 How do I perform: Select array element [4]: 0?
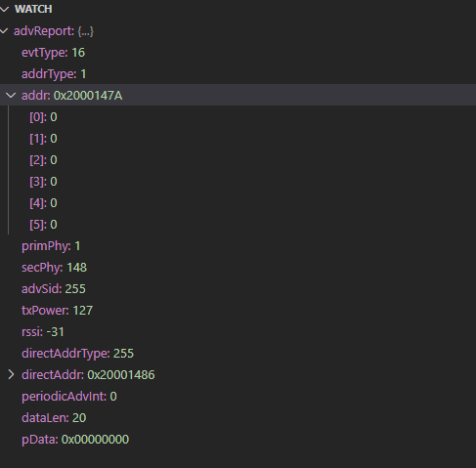click(238, 203)
